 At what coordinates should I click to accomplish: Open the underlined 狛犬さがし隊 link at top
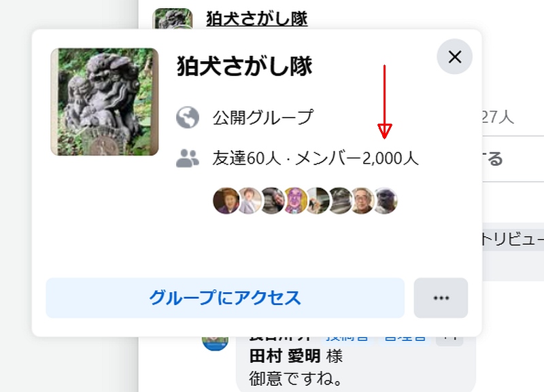[x=257, y=18]
